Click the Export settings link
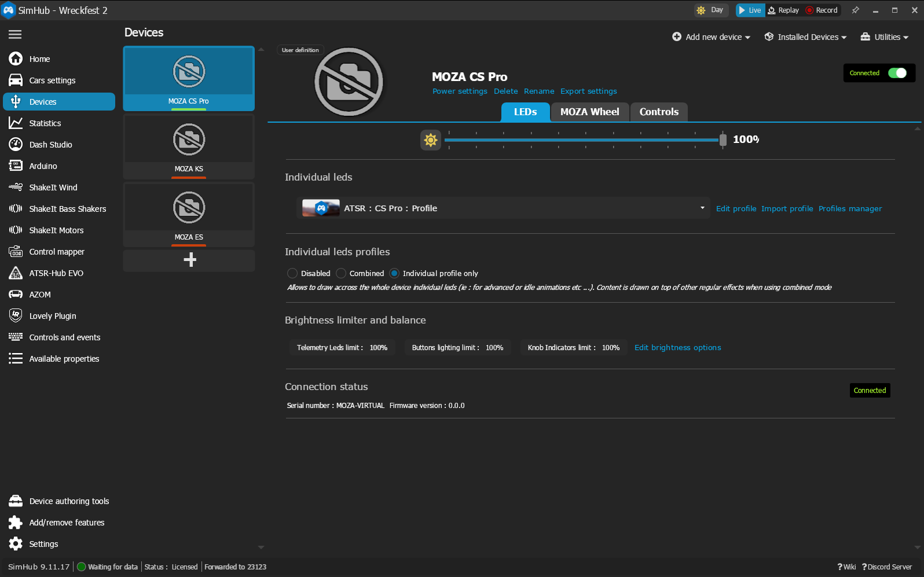This screenshot has height=577, width=924. (x=588, y=91)
